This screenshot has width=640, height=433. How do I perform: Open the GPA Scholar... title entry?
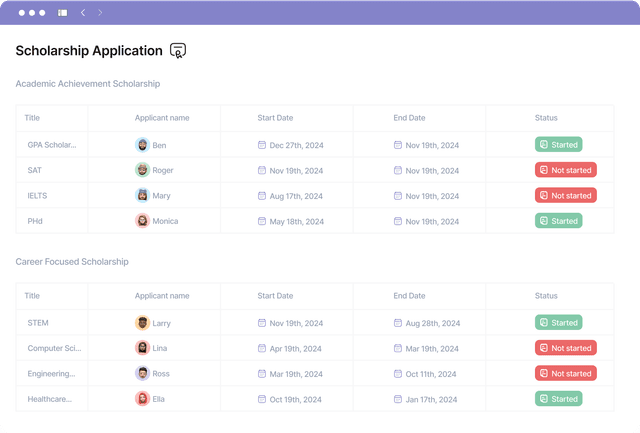click(x=51, y=145)
